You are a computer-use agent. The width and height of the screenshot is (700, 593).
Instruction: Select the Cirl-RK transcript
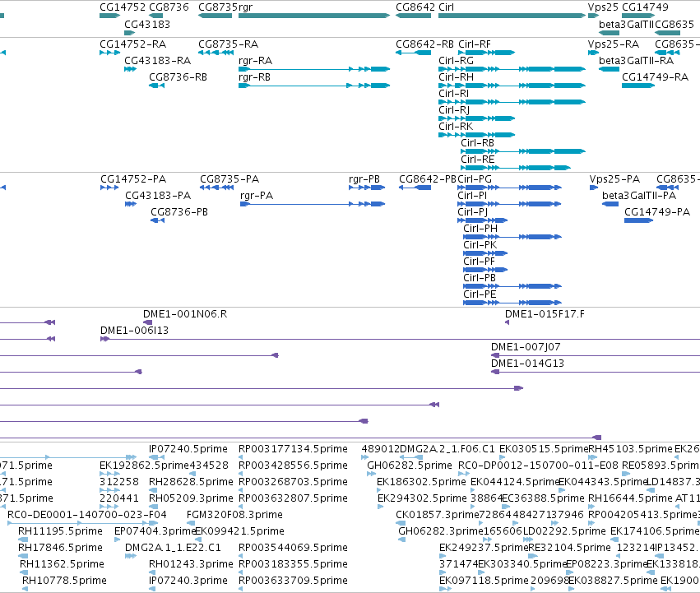[456, 127]
